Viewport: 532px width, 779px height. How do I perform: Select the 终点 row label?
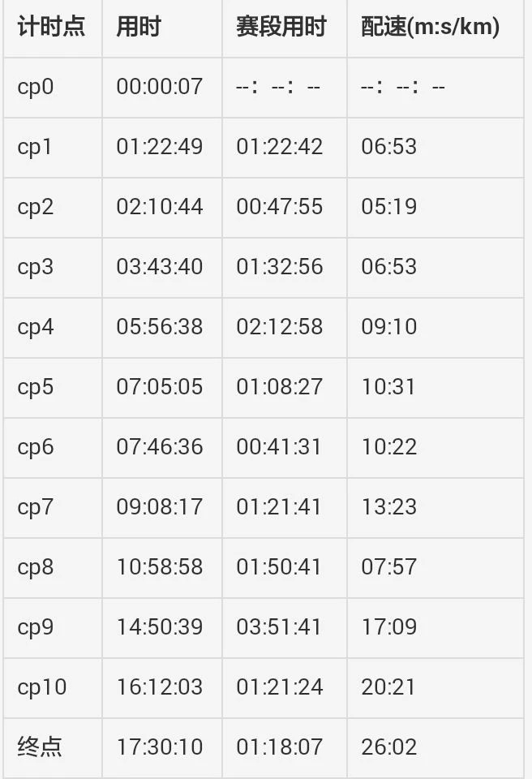(x=39, y=747)
